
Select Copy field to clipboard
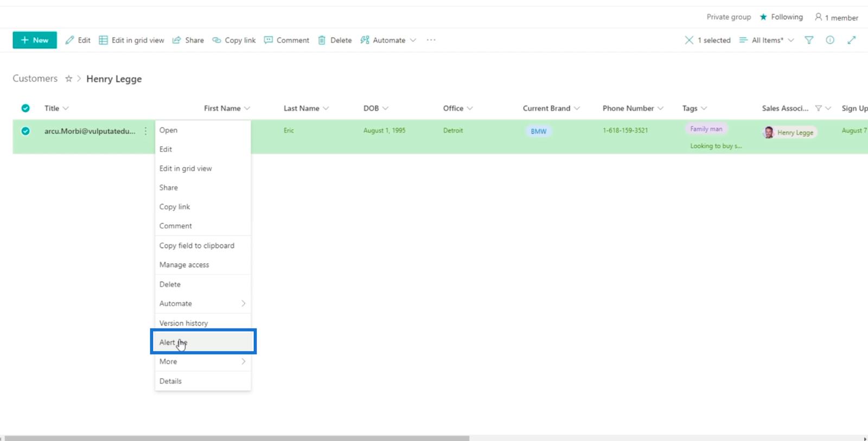point(203,245)
